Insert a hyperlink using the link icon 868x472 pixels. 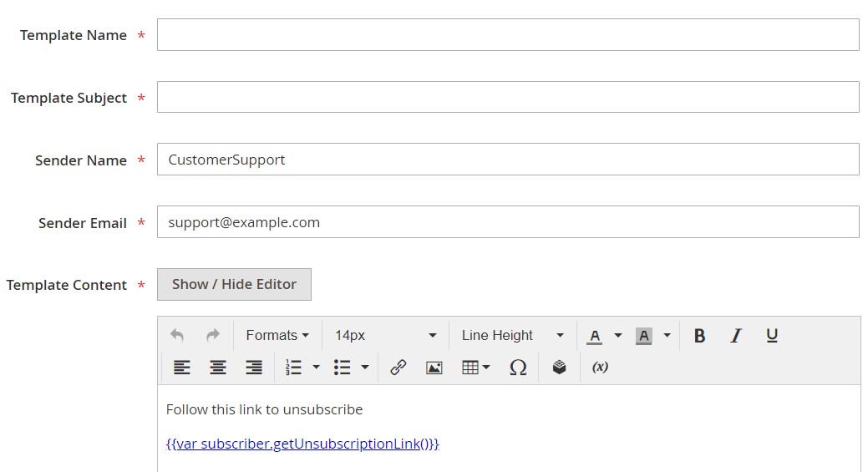click(398, 368)
